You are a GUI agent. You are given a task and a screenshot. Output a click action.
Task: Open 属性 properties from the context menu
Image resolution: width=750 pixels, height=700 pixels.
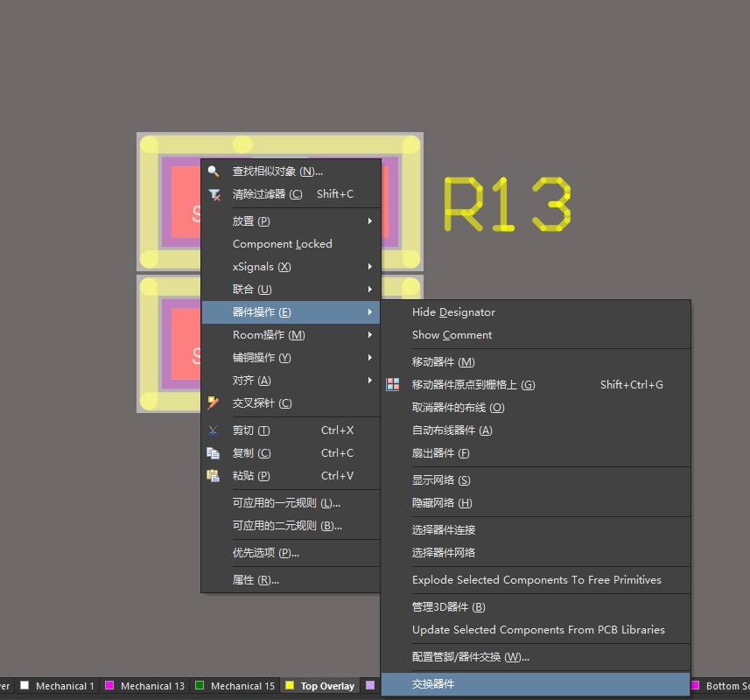pyautogui.click(x=256, y=580)
